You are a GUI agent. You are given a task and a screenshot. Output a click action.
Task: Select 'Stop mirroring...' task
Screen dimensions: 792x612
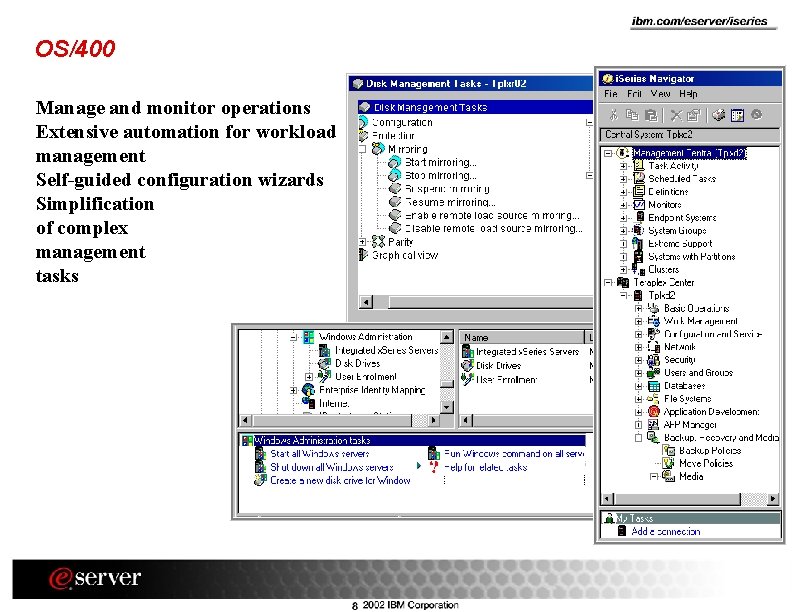coord(440,175)
